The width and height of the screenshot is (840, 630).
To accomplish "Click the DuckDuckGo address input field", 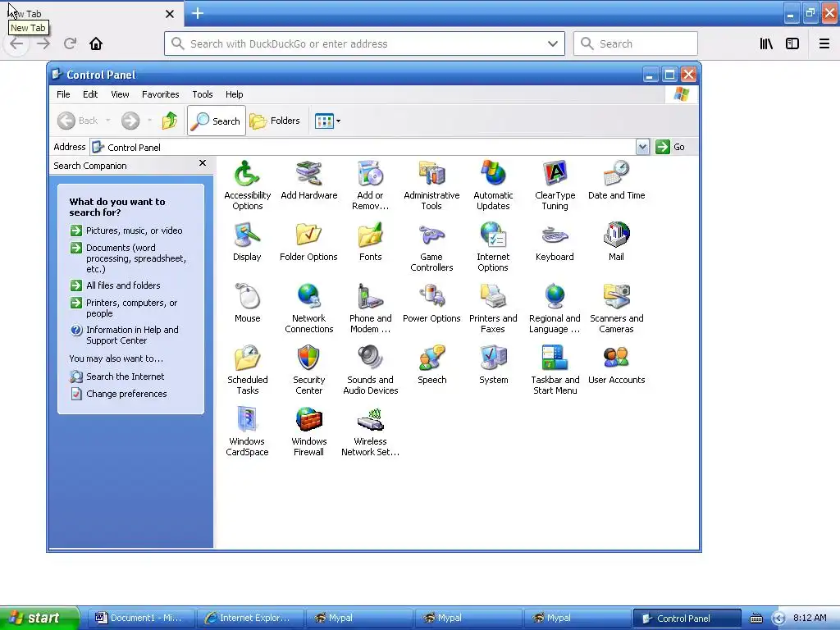I will [x=364, y=44].
